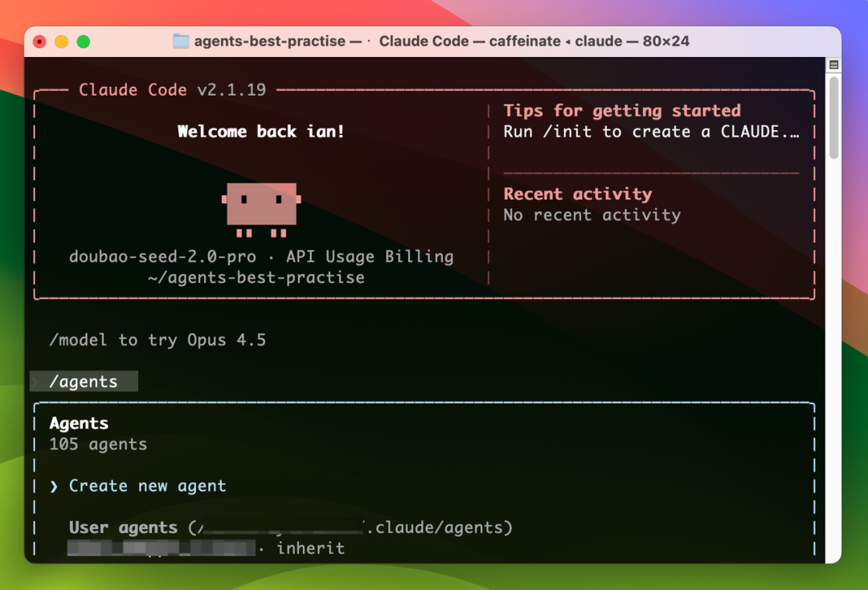Click the vertical scrollbar thumb

833,118
